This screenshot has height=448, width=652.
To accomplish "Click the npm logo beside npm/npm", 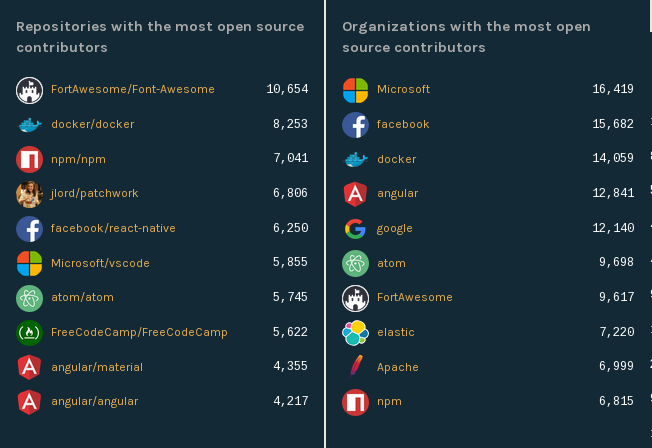I will (29, 159).
